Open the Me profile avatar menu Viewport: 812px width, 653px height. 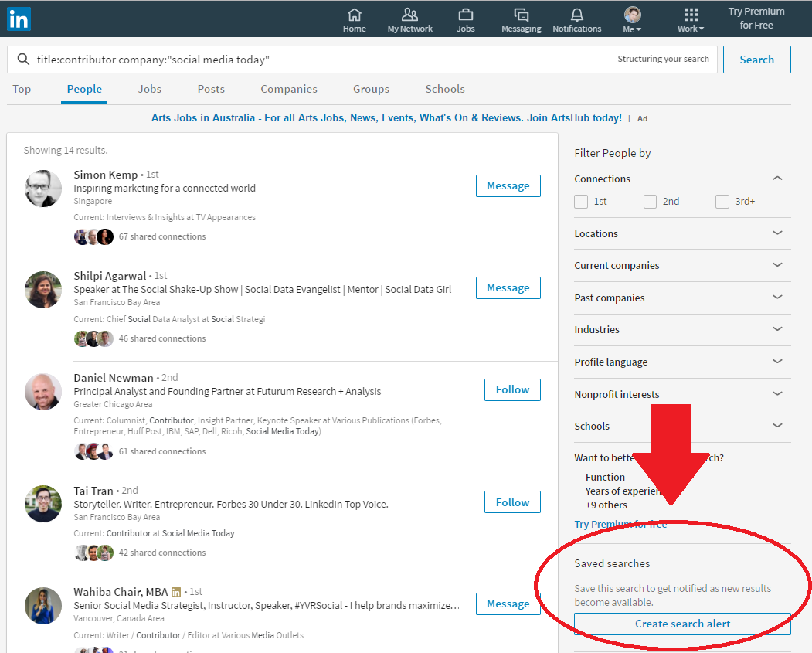632,21
